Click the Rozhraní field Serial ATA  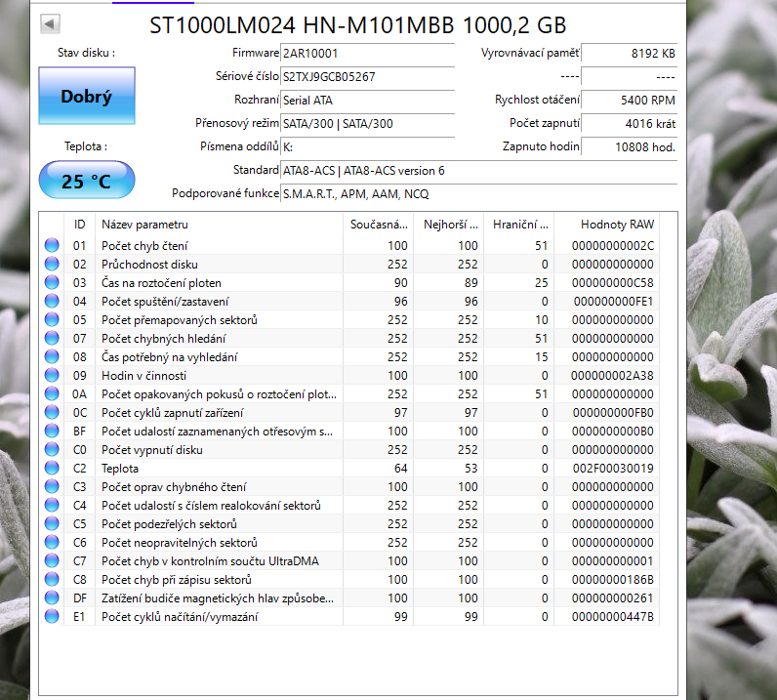point(367,101)
